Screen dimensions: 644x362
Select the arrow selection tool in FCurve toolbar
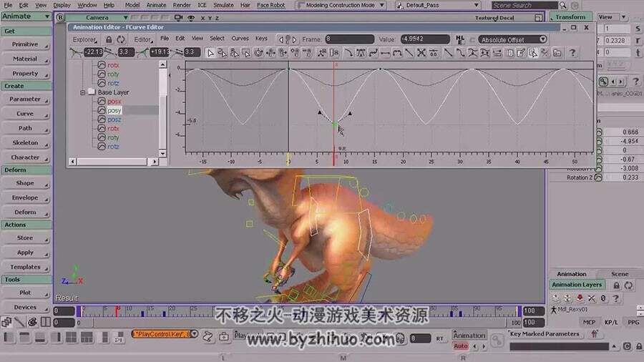pyautogui.click(x=210, y=52)
